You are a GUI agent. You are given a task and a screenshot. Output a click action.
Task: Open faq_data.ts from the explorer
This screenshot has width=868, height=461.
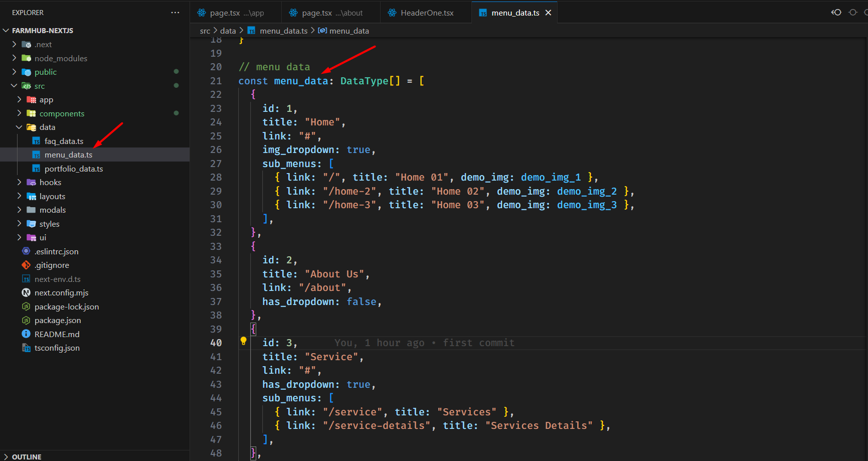(x=64, y=141)
